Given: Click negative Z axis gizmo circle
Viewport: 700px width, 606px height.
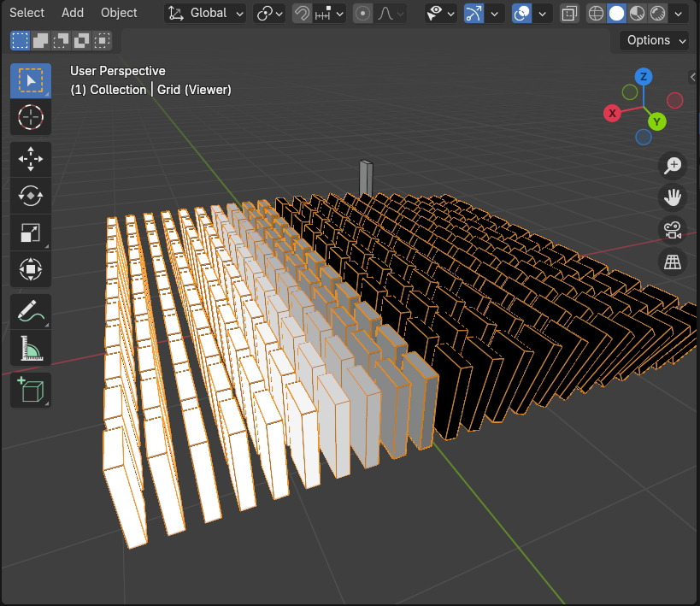Looking at the screenshot, I should tap(644, 137).
